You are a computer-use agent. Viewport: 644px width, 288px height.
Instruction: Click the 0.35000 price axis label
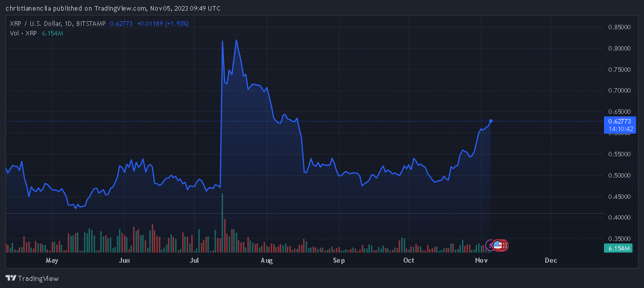click(620, 238)
